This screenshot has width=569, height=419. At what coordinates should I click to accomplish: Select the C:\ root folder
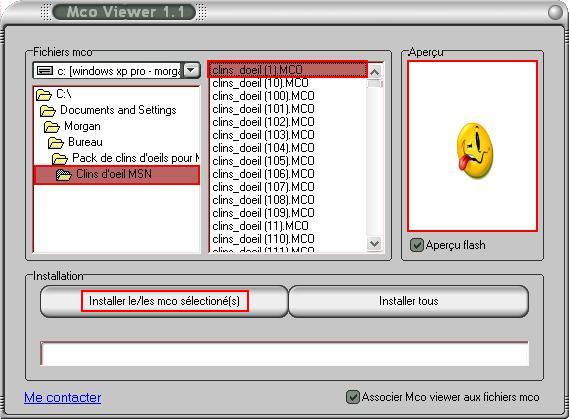[116, 94]
